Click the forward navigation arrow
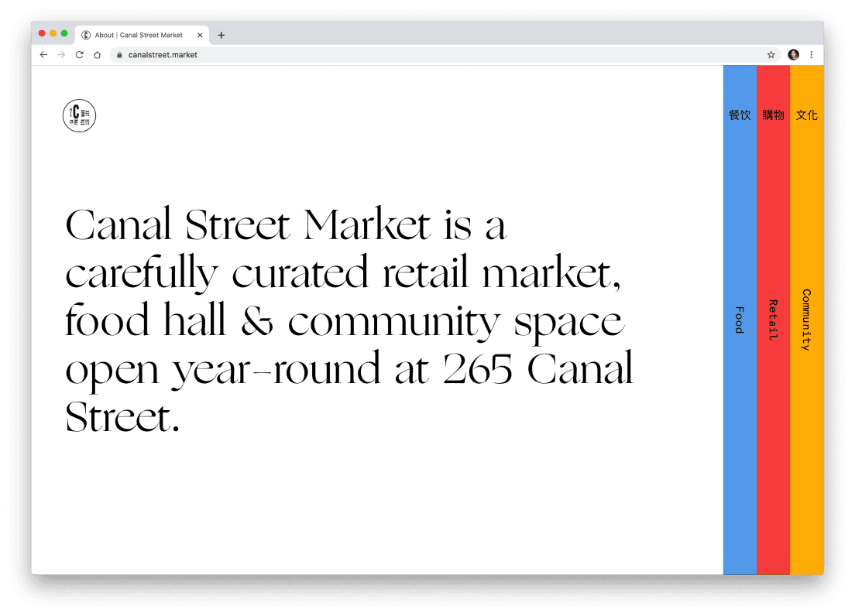 point(61,55)
